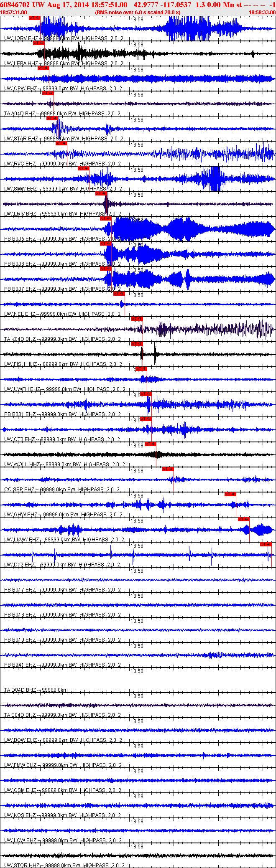This screenshot has height=868, width=276.
Task: Select the arrival pick on B031 trace
Action: 146,394
